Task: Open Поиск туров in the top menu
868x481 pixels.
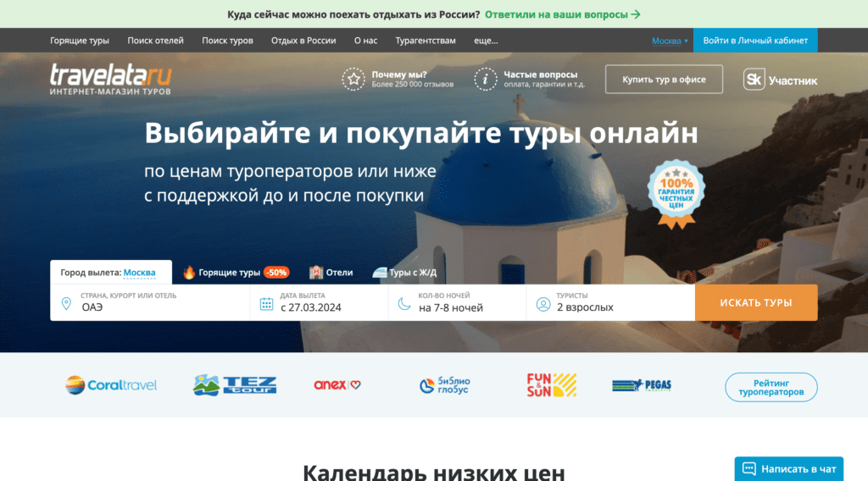Action: 227,41
